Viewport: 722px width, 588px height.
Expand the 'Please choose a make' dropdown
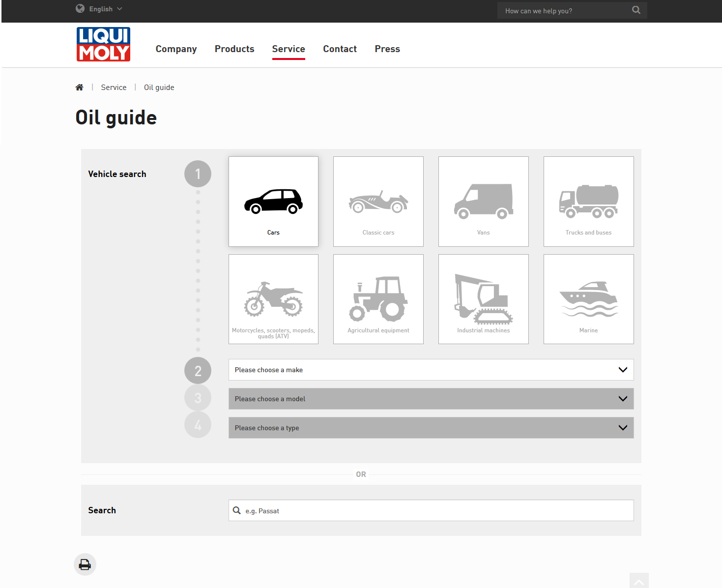[431, 370]
